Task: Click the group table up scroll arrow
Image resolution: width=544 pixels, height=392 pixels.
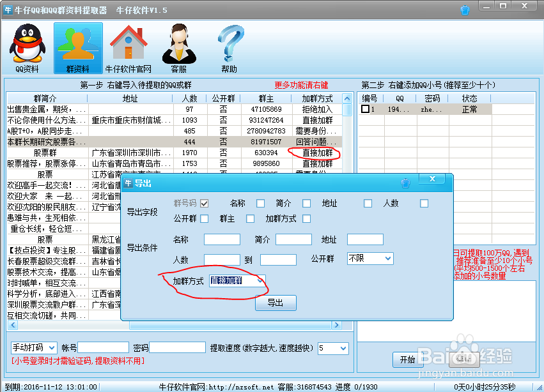Action: (347, 98)
